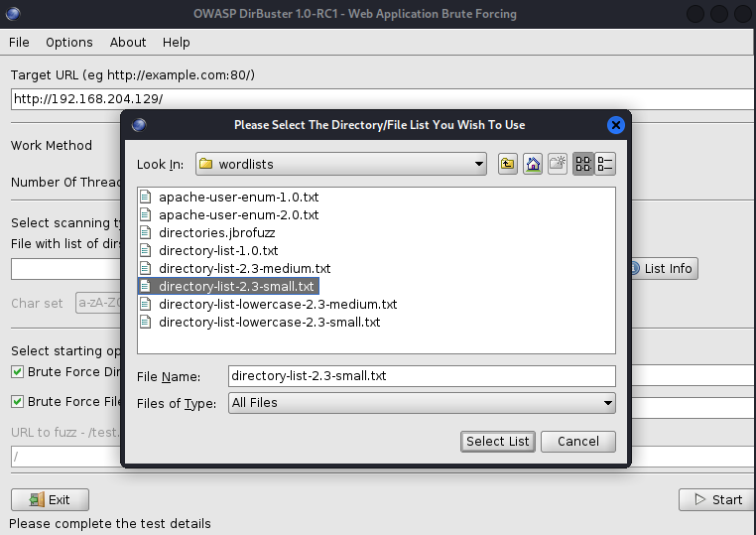
Task: Confirm with the Select List button
Action: tap(498, 442)
